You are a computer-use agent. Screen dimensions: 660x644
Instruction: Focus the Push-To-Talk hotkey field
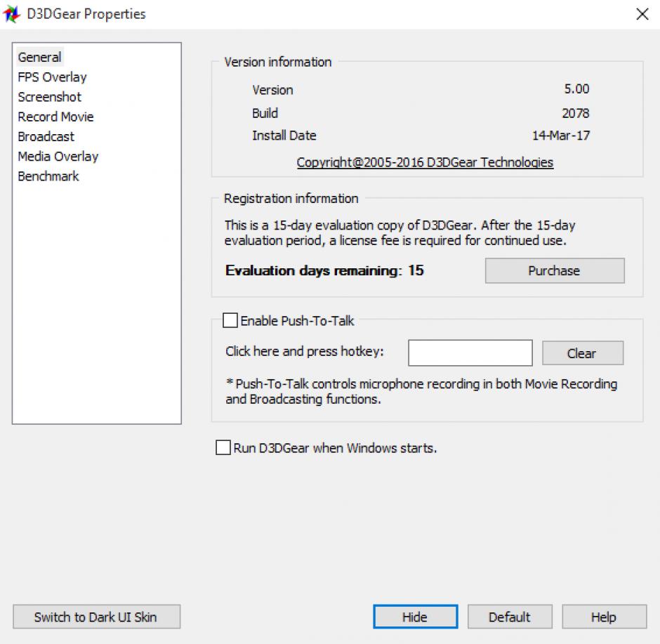(x=470, y=353)
